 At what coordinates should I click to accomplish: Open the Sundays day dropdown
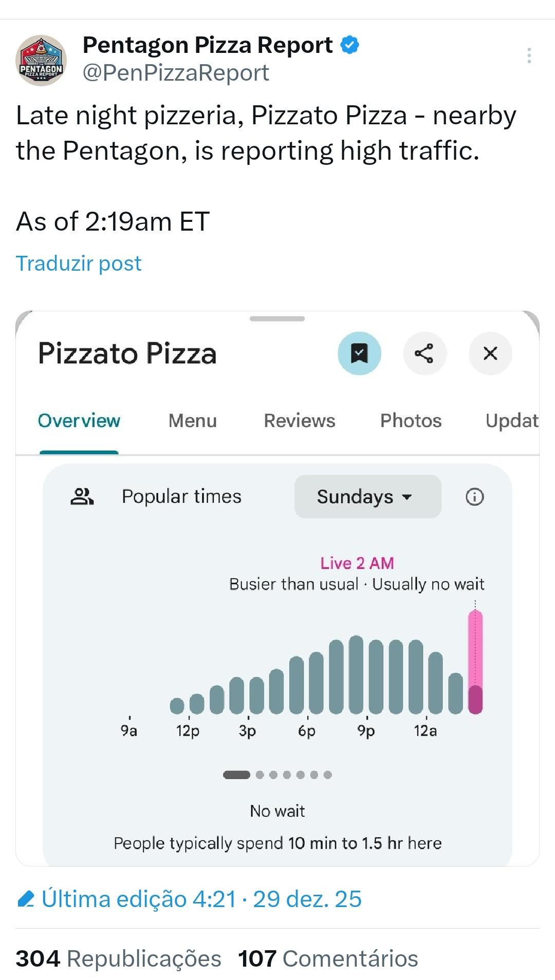click(367, 497)
